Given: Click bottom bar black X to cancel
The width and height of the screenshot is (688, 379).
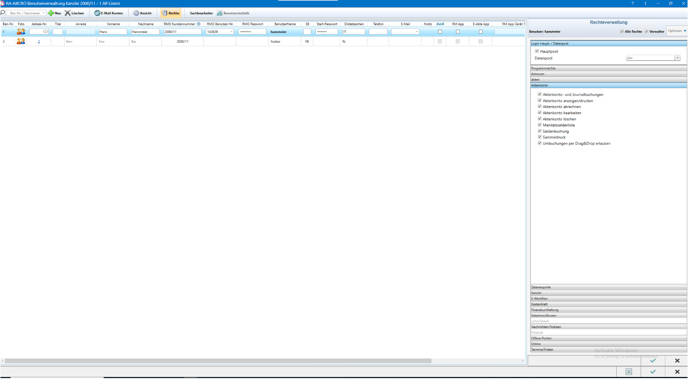Looking at the screenshot, I should (677, 372).
